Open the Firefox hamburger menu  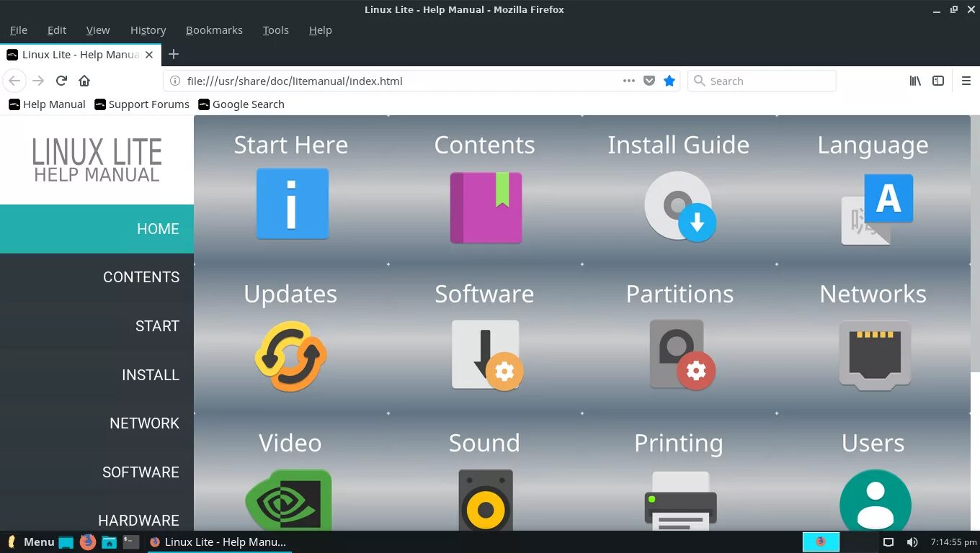(x=966, y=81)
